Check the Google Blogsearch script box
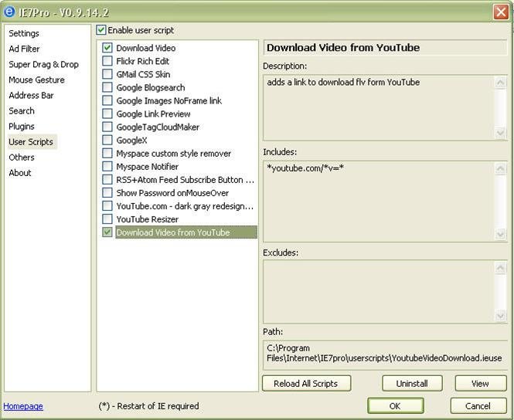Viewport: 514px width, 420px height. 107,87
